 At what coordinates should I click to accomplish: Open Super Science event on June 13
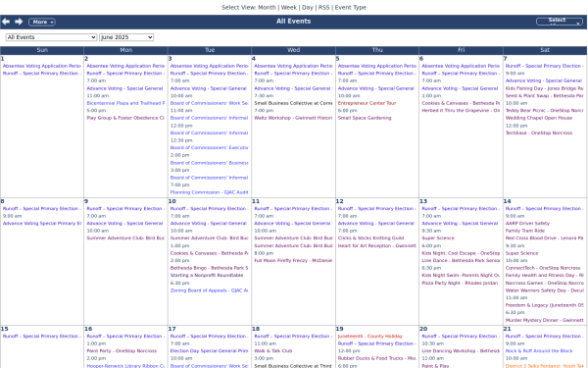pos(438,238)
